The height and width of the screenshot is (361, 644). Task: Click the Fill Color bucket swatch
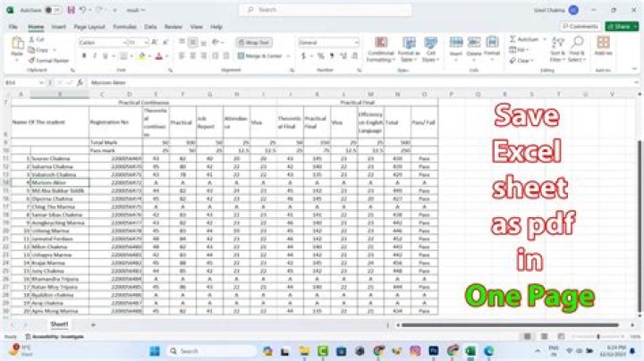coord(141,55)
